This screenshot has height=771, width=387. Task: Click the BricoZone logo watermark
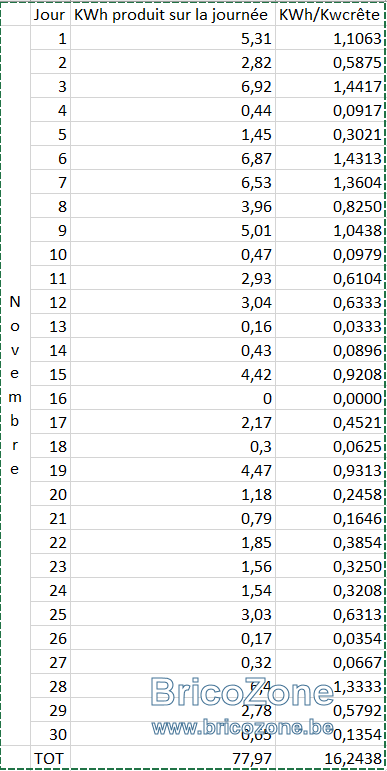point(242,691)
